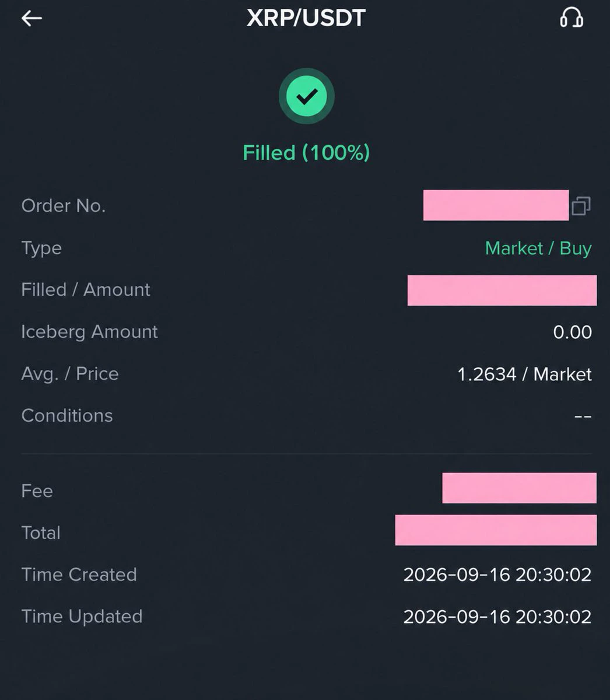This screenshot has height=700, width=610.
Task: Tap the green filled checkmark badge
Action: click(x=306, y=96)
